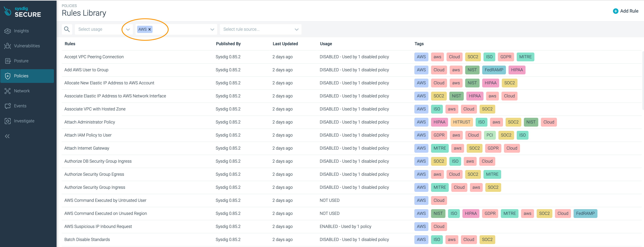Open rule Attach Internet Gateway

click(87, 148)
